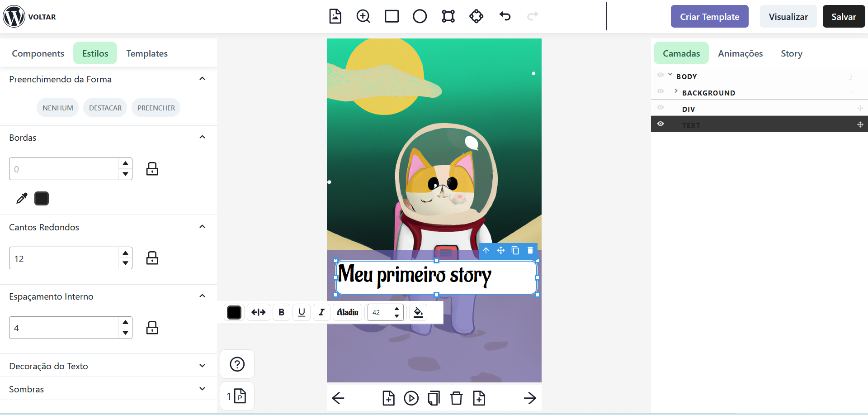The height and width of the screenshot is (415, 868).
Task: Open the black text color swatch
Action: coord(234,312)
